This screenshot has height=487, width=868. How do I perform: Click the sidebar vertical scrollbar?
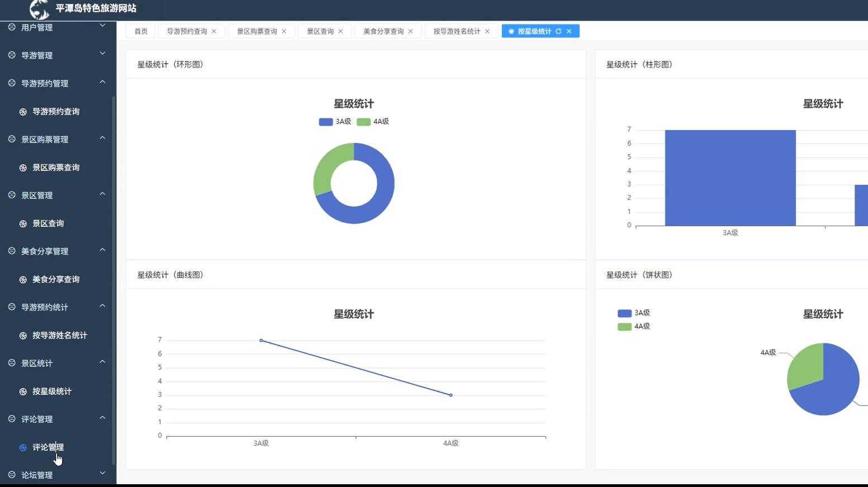[x=114, y=279]
